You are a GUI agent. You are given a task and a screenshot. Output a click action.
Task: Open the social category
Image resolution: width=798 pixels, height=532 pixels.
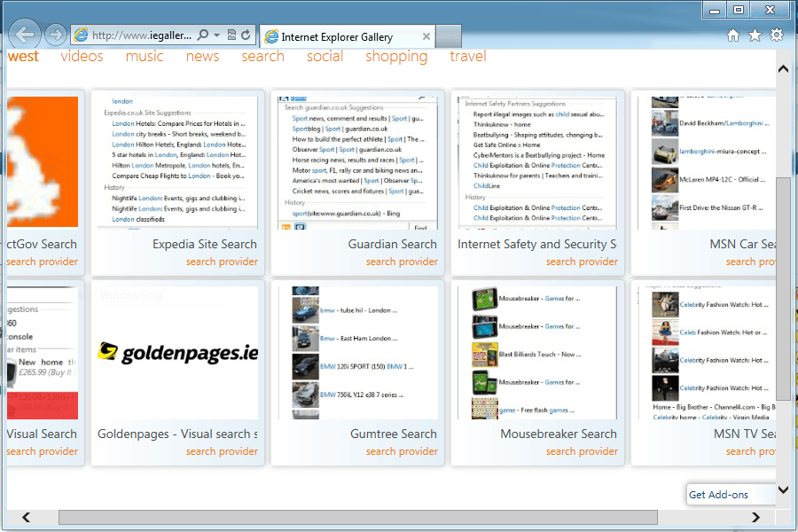point(325,56)
